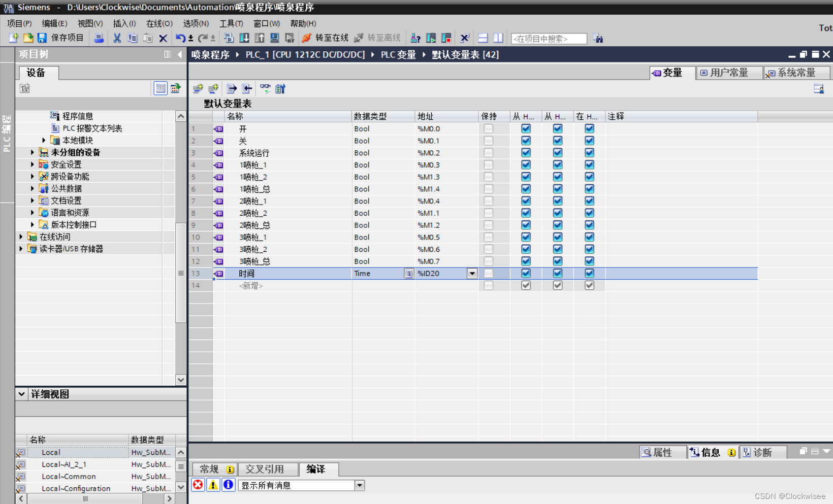The image size is (833, 504).
Task: Expand the 本地模块 tree node
Action: pyautogui.click(x=44, y=140)
